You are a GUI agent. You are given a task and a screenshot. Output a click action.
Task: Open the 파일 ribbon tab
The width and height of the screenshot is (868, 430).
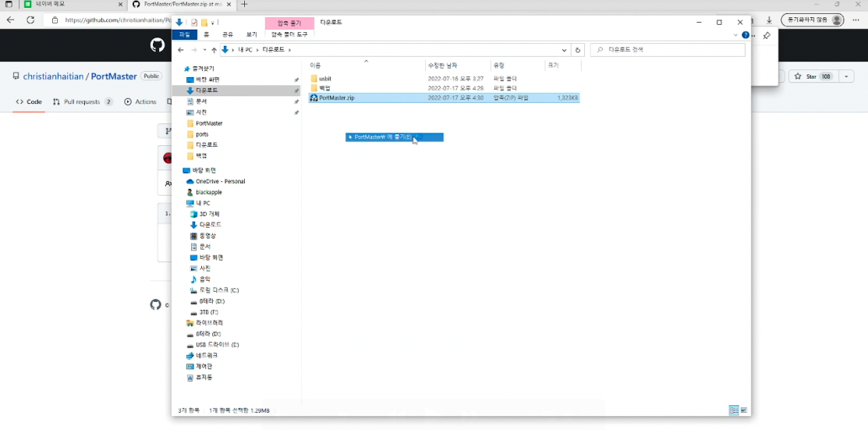[x=184, y=34]
